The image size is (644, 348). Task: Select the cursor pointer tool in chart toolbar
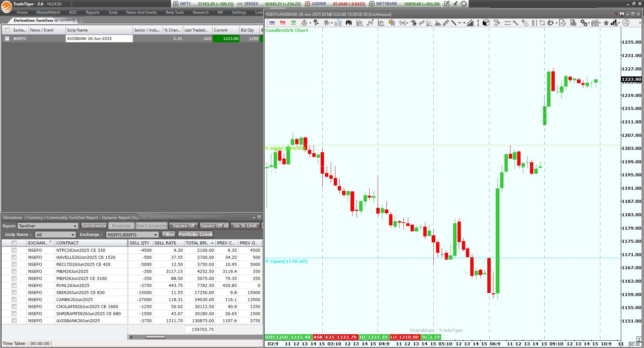pyautogui.click(x=316, y=23)
